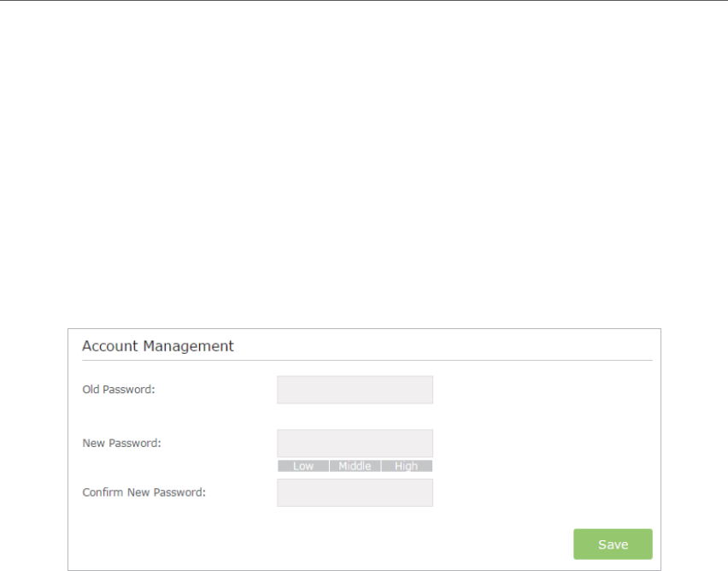
Task: Click the "Confirm New Password:" label
Action: [x=144, y=492]
